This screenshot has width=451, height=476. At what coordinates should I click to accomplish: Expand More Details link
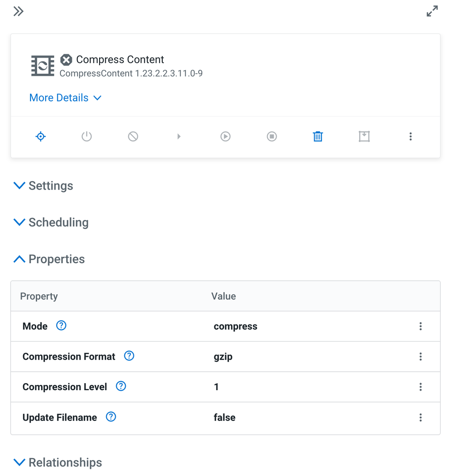[x=65, y=98]
